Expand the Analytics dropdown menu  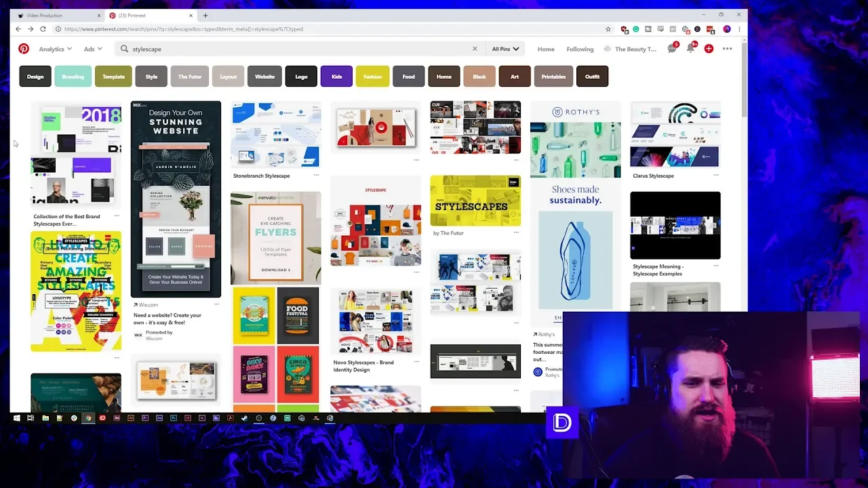[x=56, y=49]
